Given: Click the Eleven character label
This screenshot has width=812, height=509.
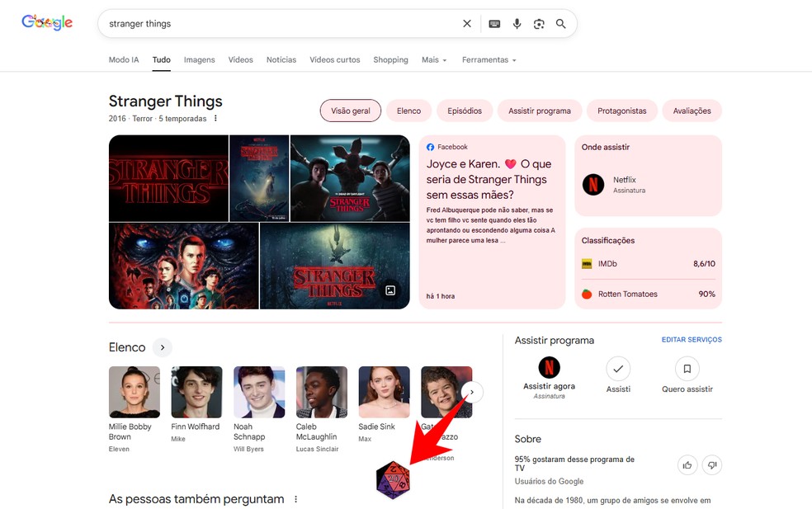Looking at the screenshot, I should click(119, 449).
